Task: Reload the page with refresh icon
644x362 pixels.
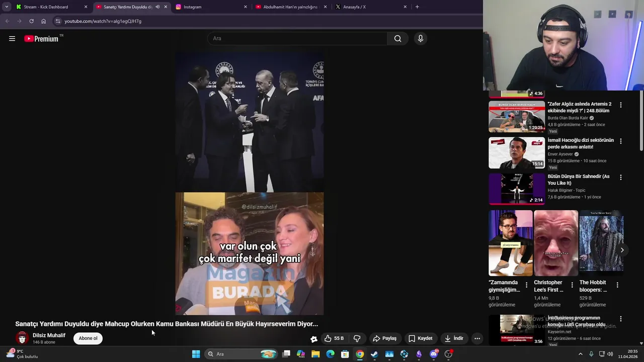Action: coord(31,21)
